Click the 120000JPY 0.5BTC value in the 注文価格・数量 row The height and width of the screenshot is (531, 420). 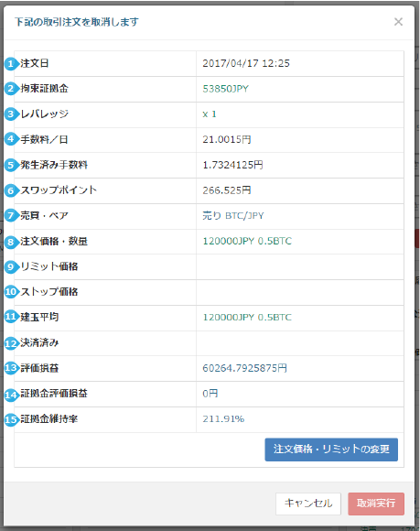click(247, 241)
